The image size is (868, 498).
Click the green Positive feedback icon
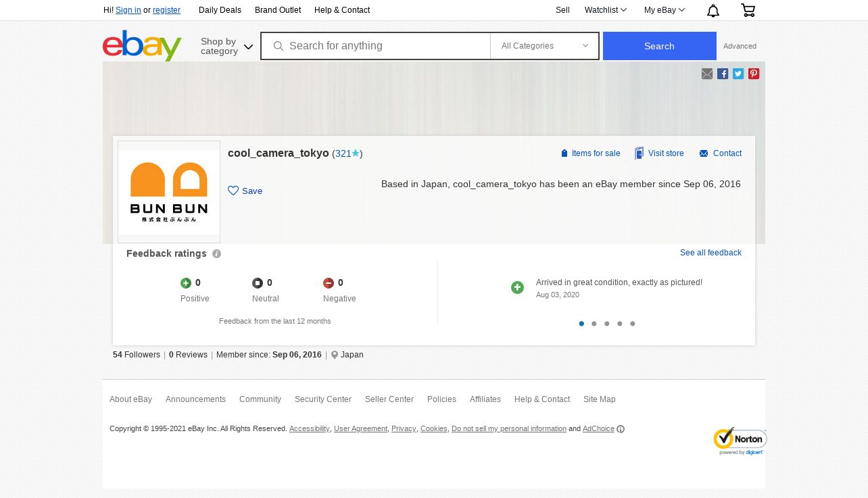tap(186, 283)
